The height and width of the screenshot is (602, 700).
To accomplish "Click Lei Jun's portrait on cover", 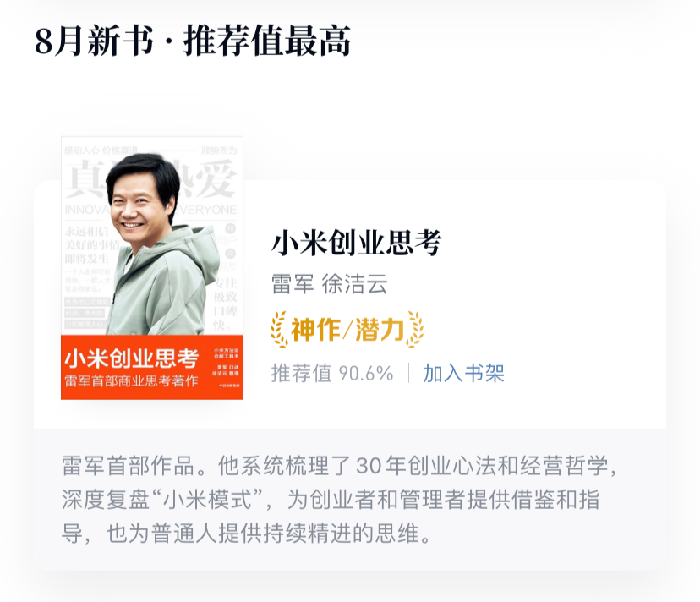I will (161, 244).
